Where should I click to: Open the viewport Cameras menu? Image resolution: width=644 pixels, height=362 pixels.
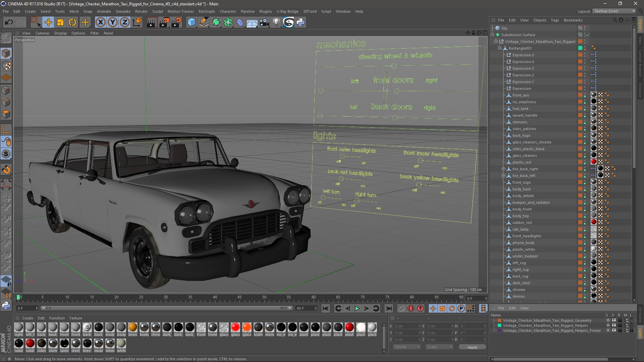(x=42, y=33)
